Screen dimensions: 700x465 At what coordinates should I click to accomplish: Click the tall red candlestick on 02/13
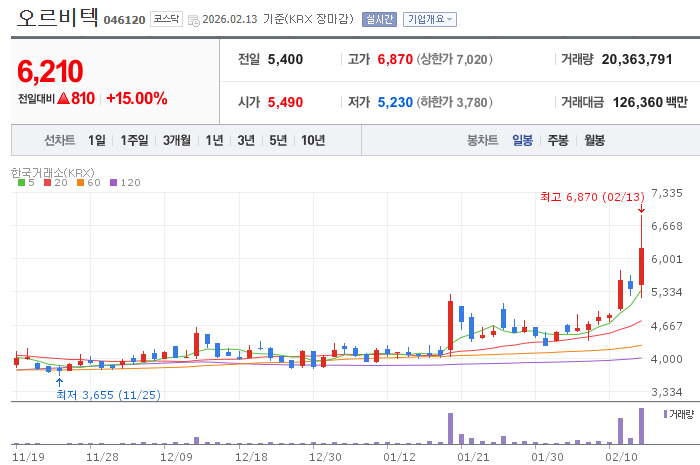click(x=642, y=266)
